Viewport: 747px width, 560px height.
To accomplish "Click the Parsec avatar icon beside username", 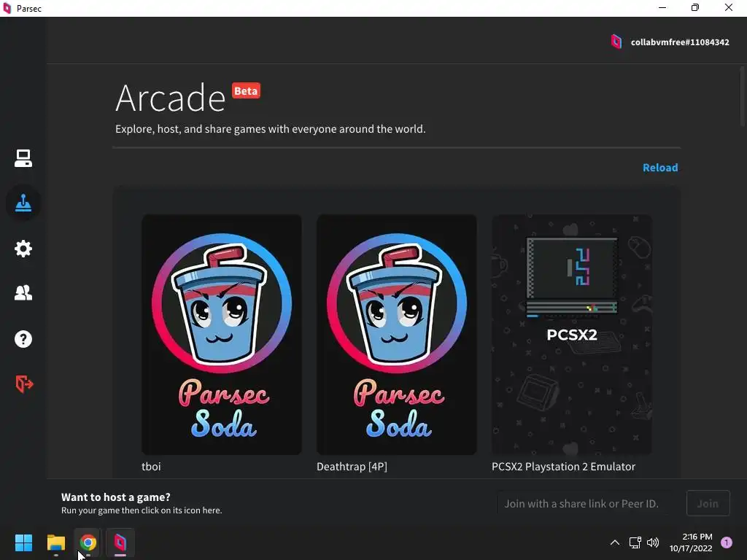I will 616,42.
